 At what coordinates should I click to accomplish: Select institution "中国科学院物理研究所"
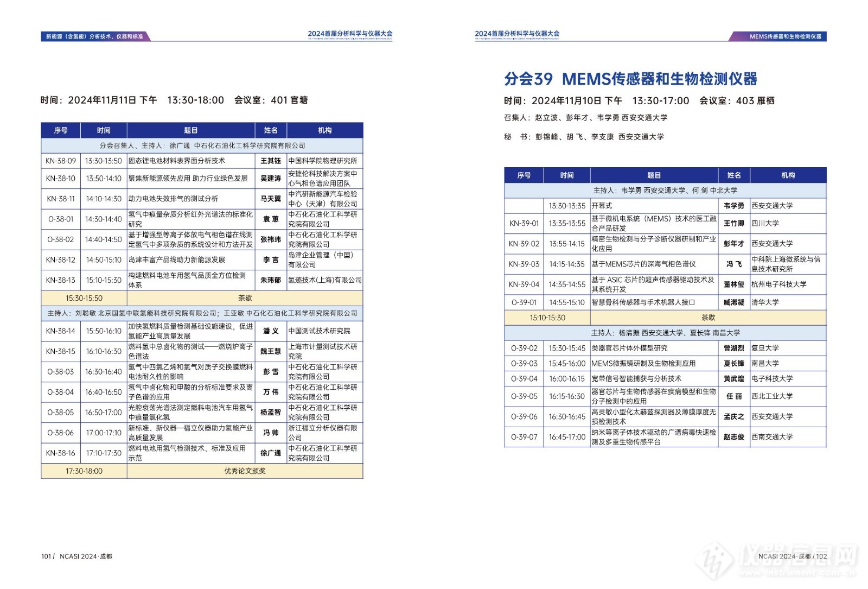click(x=323, y=161)
